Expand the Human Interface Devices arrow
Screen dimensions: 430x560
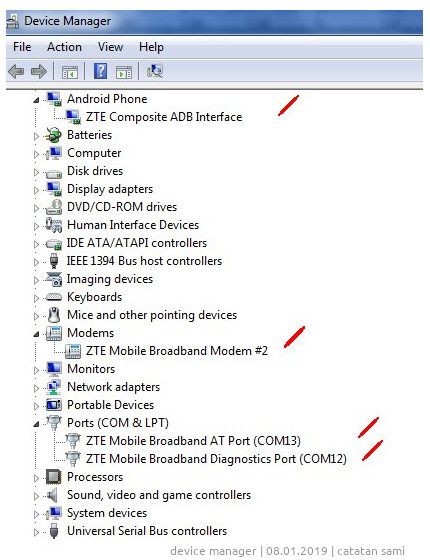click(x=36, y=226)
